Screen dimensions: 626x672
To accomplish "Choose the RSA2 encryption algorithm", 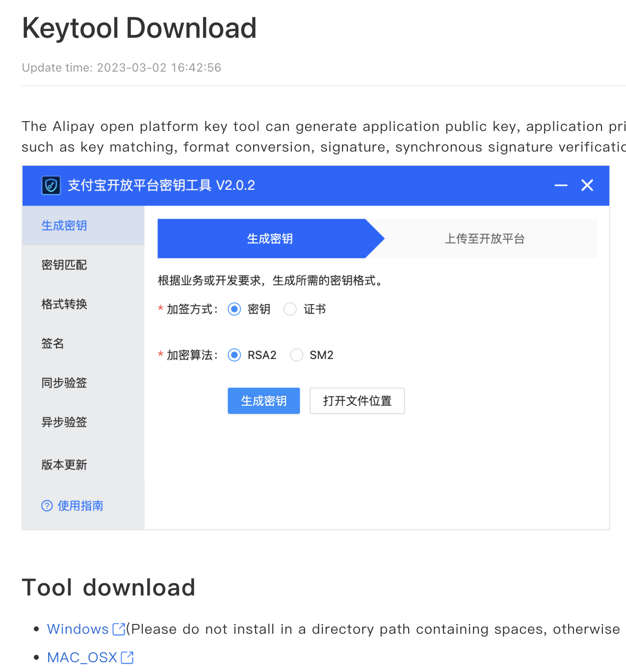I will pyautogui.click(x=235, y=355).
